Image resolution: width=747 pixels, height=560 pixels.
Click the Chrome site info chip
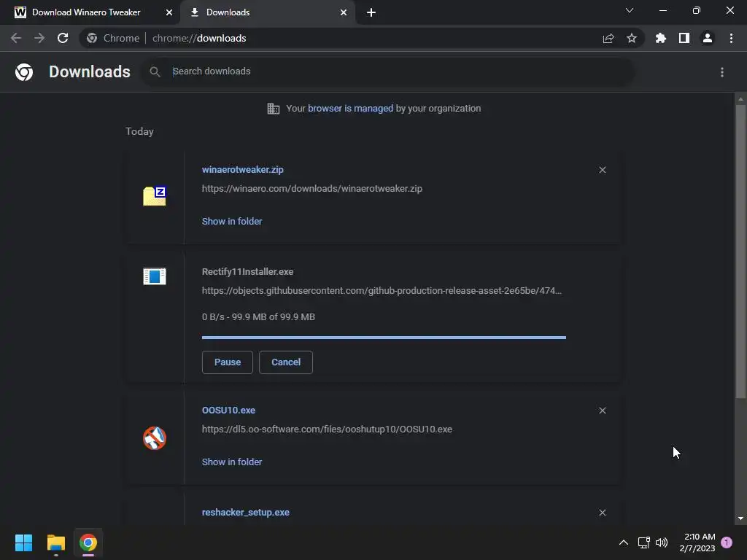(x=113, y=38)
